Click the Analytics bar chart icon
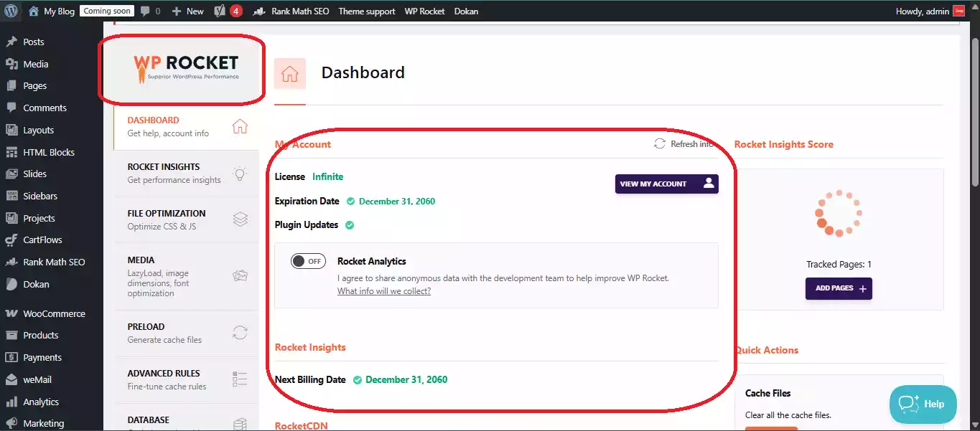 [11, 402]
